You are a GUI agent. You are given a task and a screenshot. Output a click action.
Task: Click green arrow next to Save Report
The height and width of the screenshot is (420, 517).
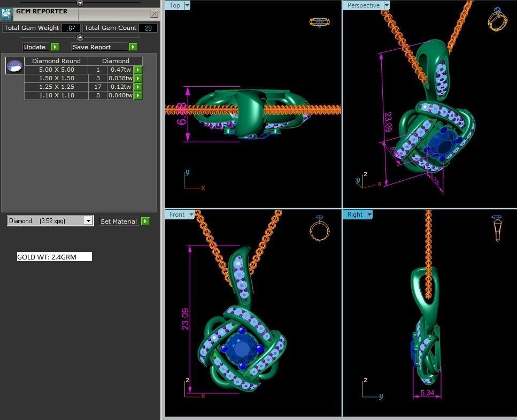pyautogui.click(x=133, y=47)
